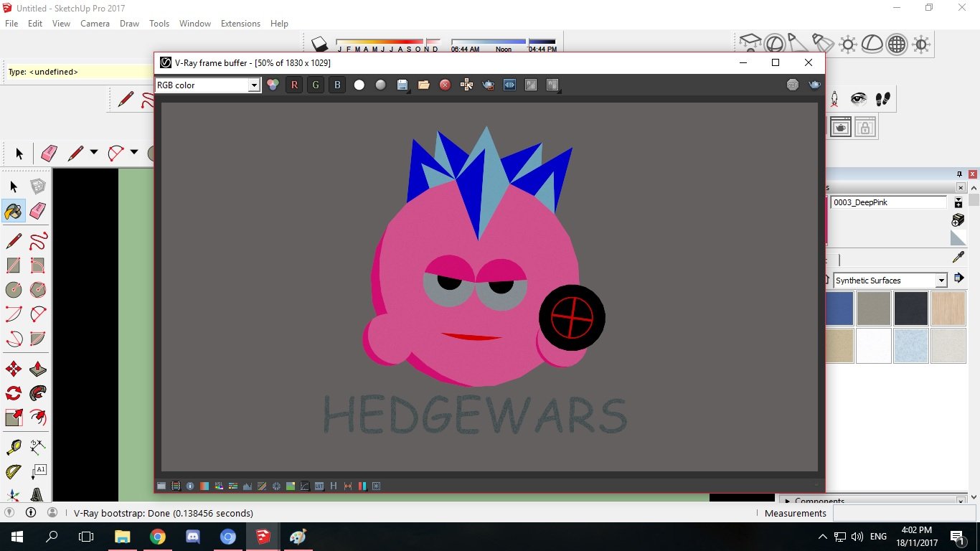Screen dimensions: 980x551
Task: Start render with frame buffer teapot button
Action: pyautogui.click(x=815, y=85)
